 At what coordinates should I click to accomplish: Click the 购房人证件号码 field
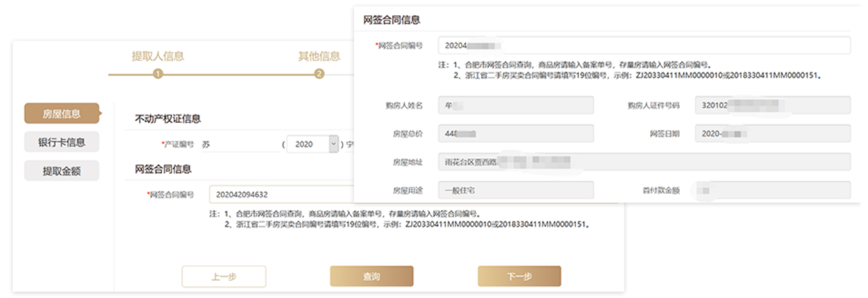point(772,105)
